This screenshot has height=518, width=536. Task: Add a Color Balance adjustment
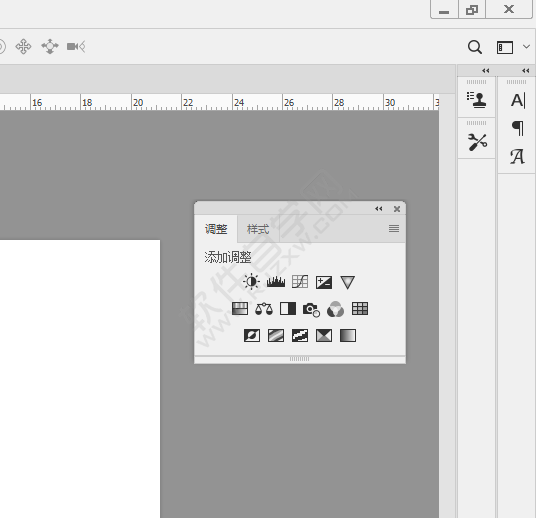pyautogui.click(x=264, y=309)
